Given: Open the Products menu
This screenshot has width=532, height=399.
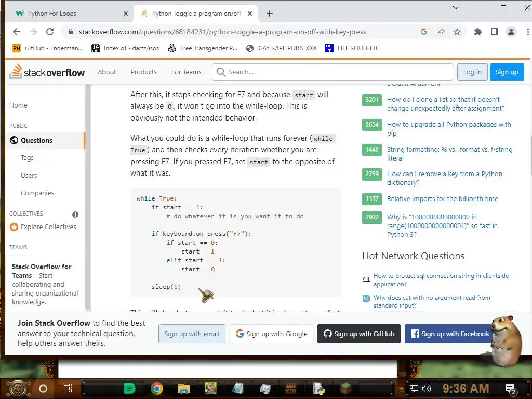Looking at the screenshot, I should coord(143,72).
